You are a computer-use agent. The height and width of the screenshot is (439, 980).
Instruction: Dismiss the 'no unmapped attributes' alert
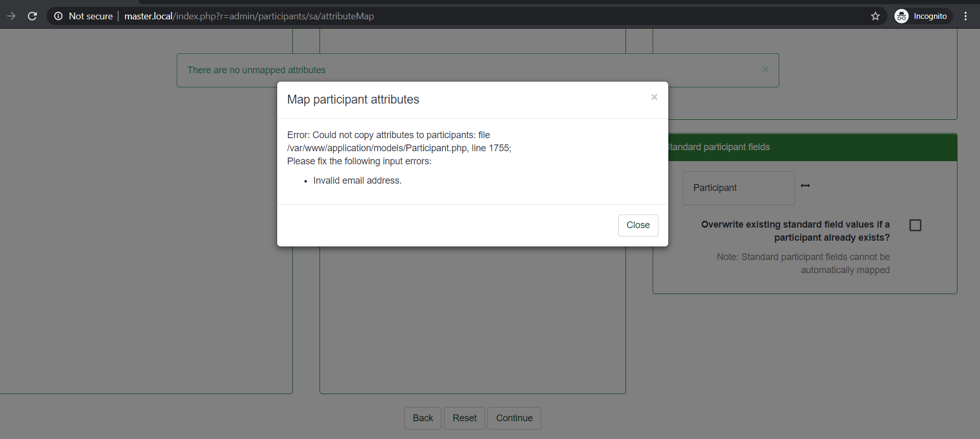[x=765, y=70]
